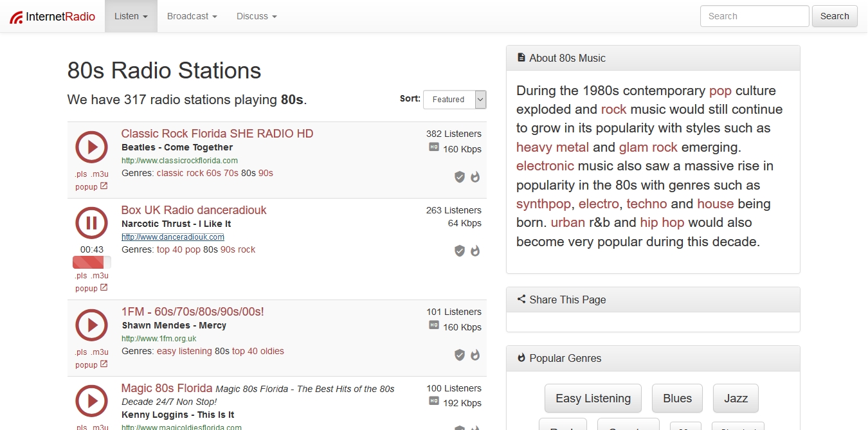Select oldies genre on 1FM row
The height and width of the screenshot is (430, 868).
pos(272,351)
